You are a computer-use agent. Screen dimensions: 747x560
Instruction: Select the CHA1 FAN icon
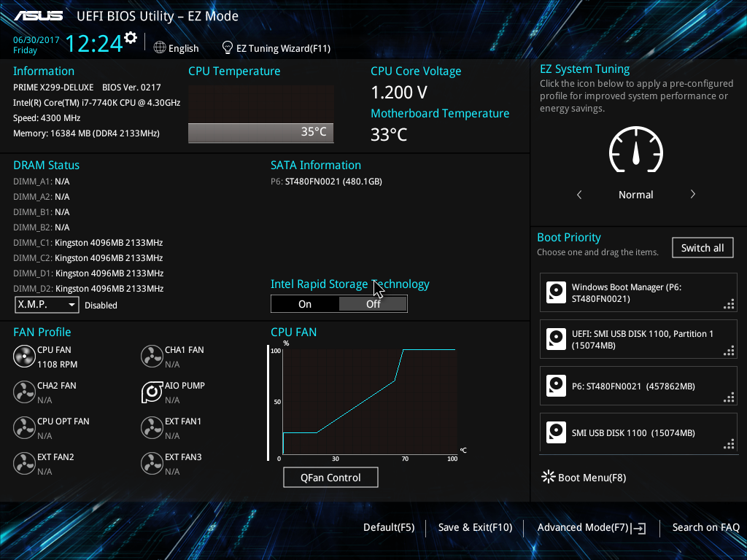(152, 356)
